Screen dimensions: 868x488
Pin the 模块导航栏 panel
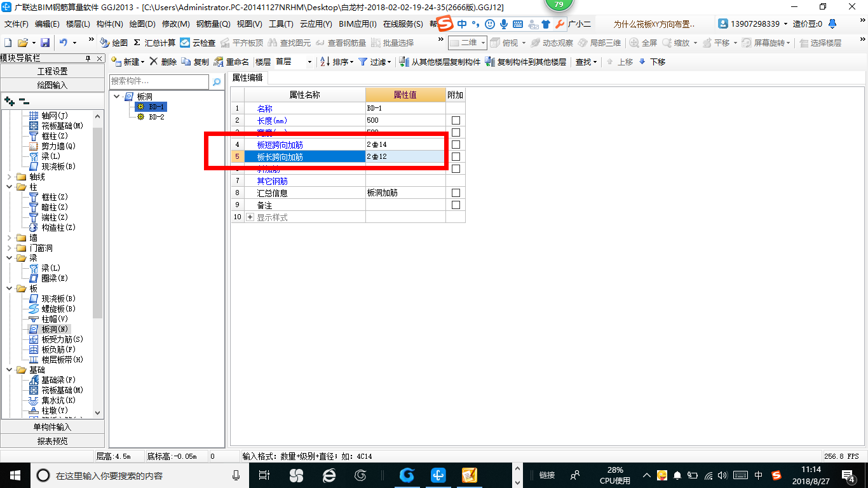(88, 58)
